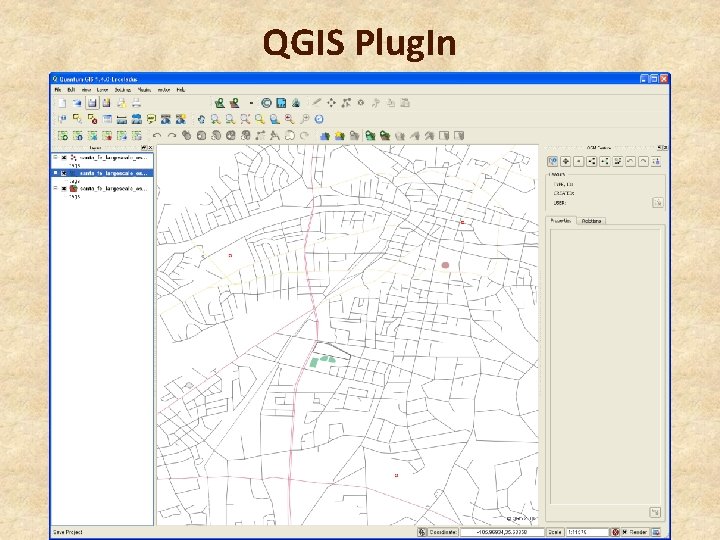Click the Undo arrow in toolbar
This screenshot has width=720, height=540.
(156, 135)
